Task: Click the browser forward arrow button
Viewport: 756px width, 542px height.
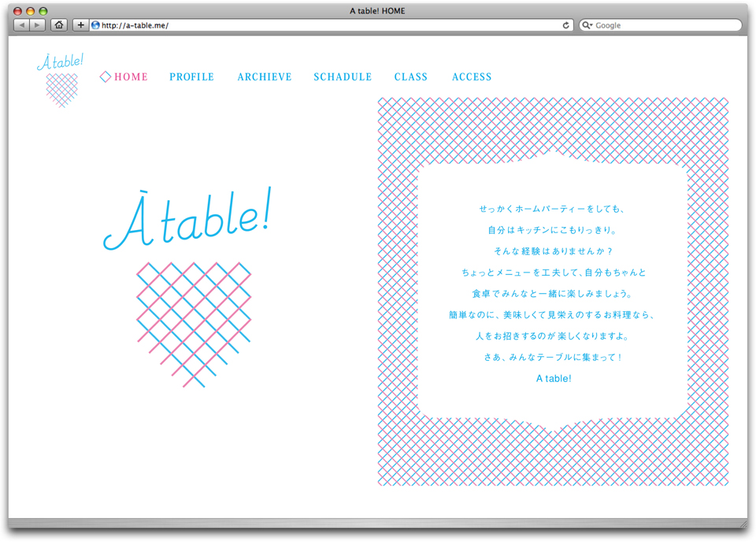Action: [x=37, y=25]
